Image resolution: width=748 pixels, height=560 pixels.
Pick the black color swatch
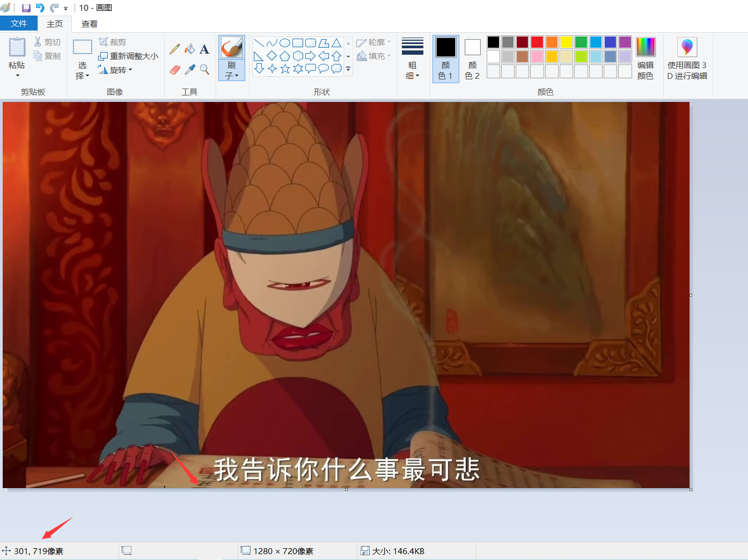[493, 42]
